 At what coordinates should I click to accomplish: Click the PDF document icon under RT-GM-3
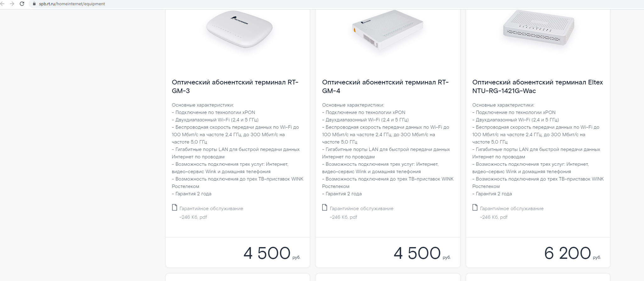[175, 207]
